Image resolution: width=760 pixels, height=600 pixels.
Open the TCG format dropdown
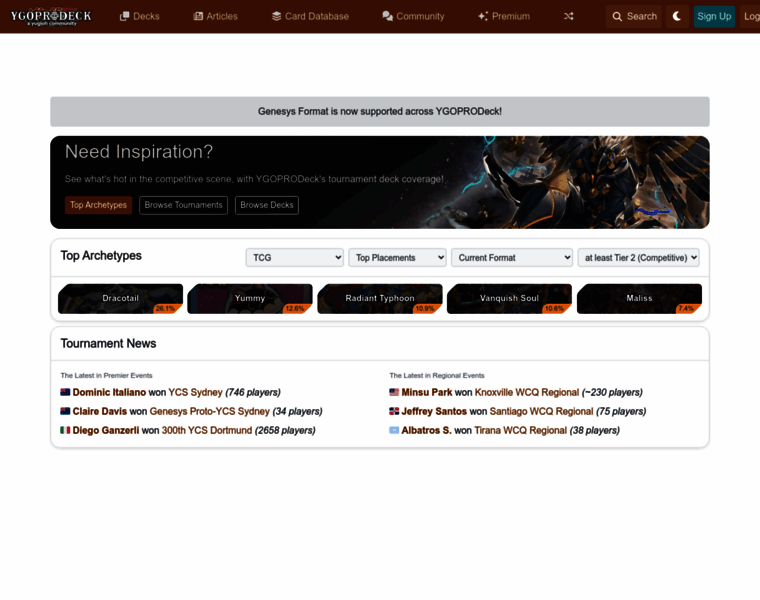(x=295, y=258)
